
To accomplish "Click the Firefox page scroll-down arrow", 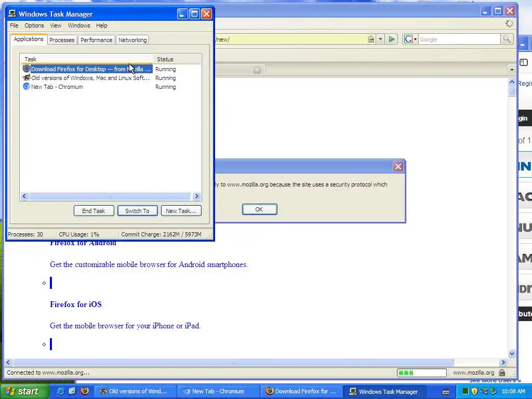I will click(512, 353).
